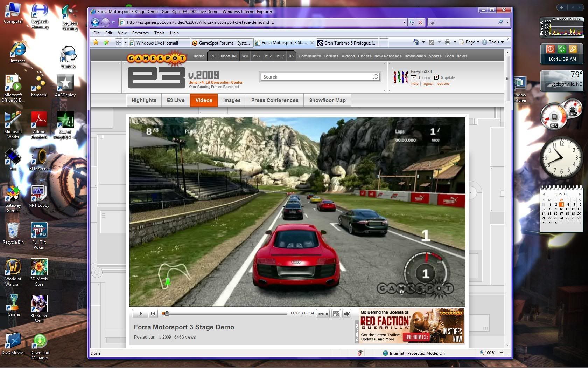Click the page vertical scrollbar down arrow
Screen dimensions: 588x368
[507, 345]
